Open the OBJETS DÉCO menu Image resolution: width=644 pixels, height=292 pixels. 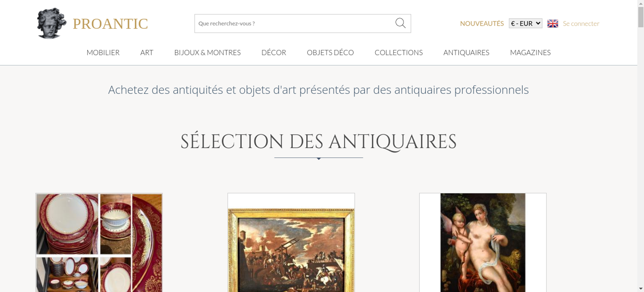point(330,52)
